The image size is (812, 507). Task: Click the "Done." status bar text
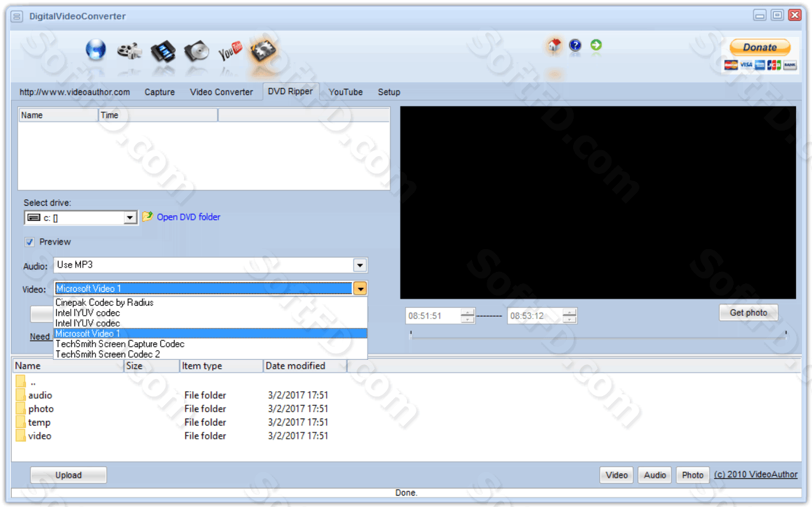point(406,493)
